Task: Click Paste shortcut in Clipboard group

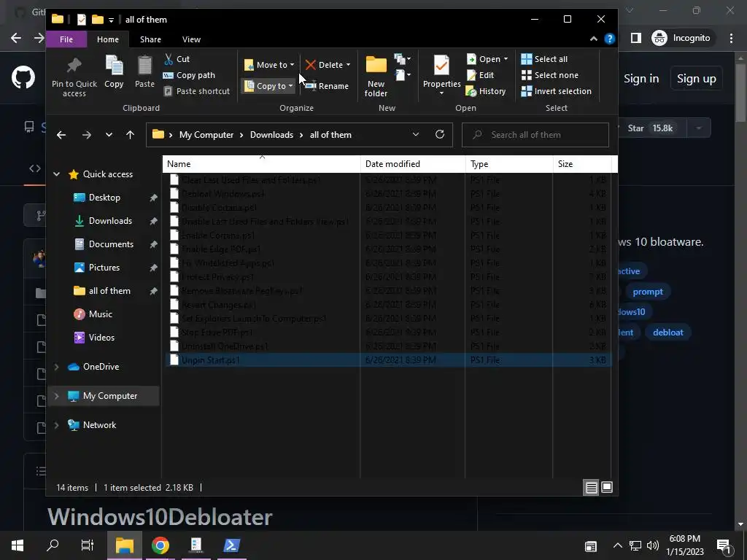Action: click(197, 91)
